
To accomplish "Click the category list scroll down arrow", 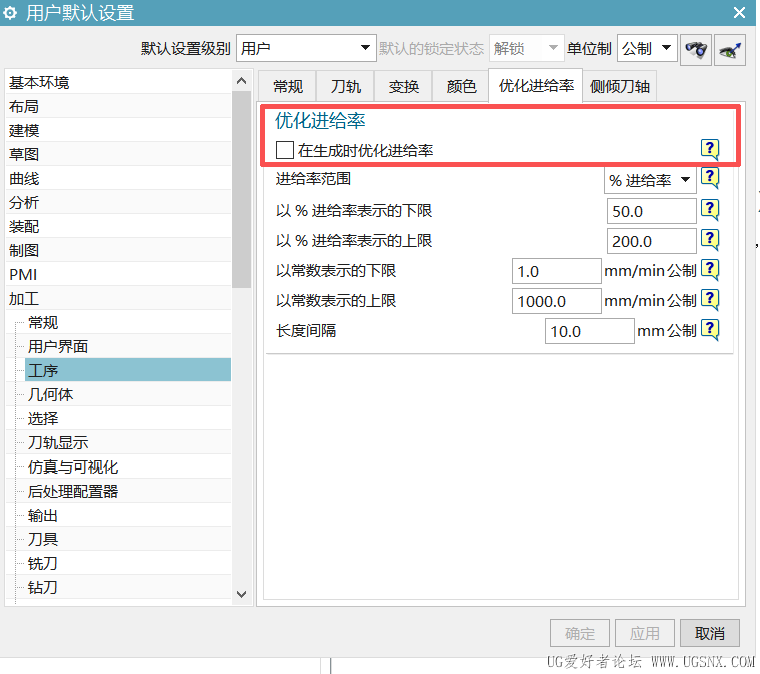I will 241,594.
